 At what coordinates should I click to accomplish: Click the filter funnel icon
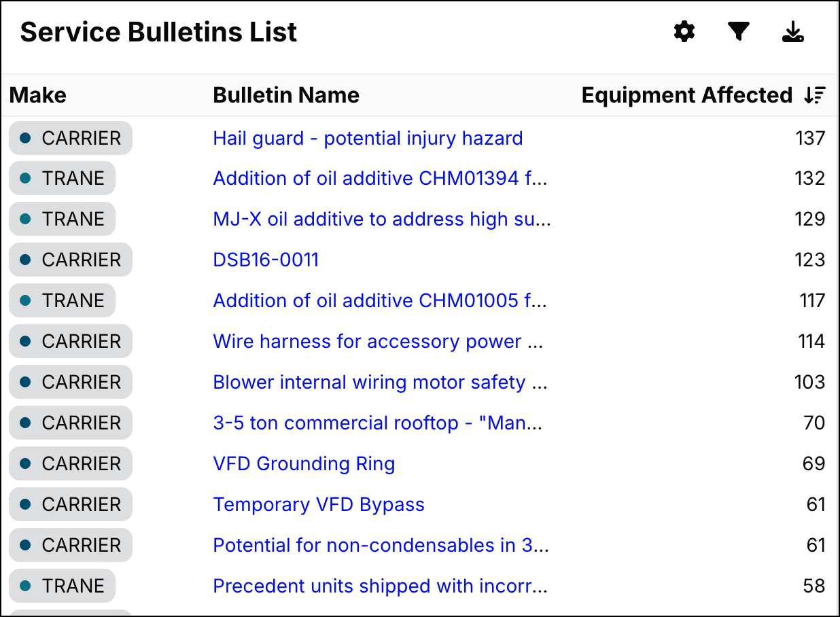[x=738, y=31]
